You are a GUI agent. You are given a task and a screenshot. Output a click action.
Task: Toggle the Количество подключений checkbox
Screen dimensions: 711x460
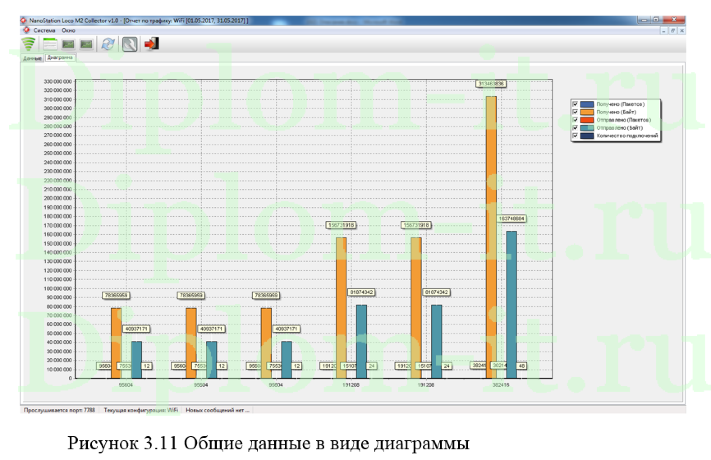[x=574, y=136]
